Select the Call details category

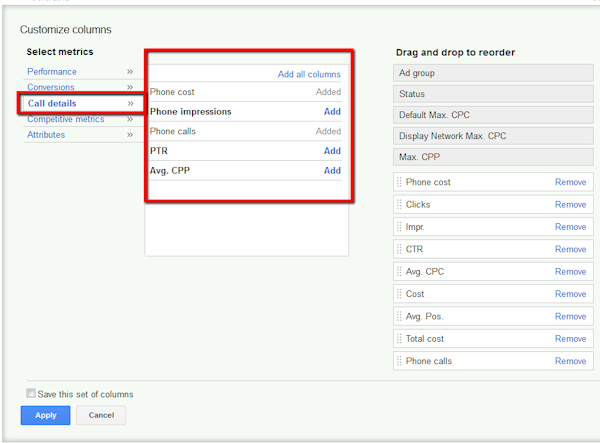click(x=52, y=103)
